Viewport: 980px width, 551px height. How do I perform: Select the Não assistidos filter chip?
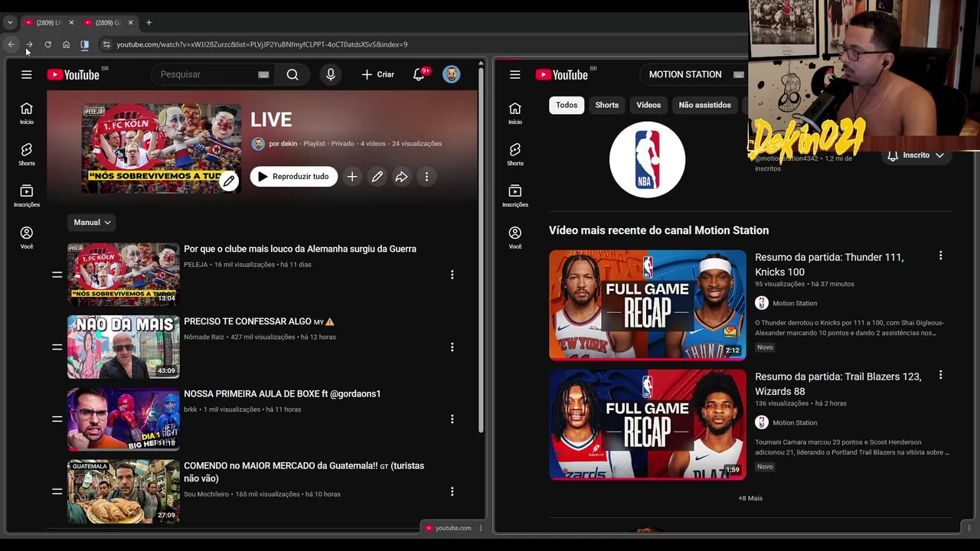click(x=704, y=105)
